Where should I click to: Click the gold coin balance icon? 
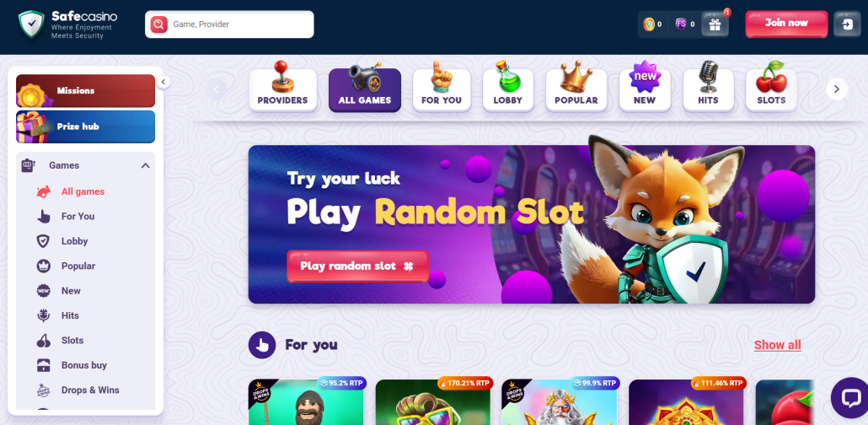coord(649,24)
